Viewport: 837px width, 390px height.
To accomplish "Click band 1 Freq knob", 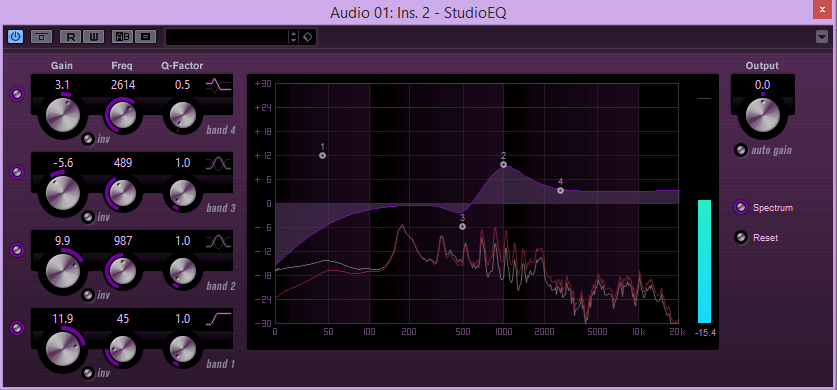I will tap(122, 348).
